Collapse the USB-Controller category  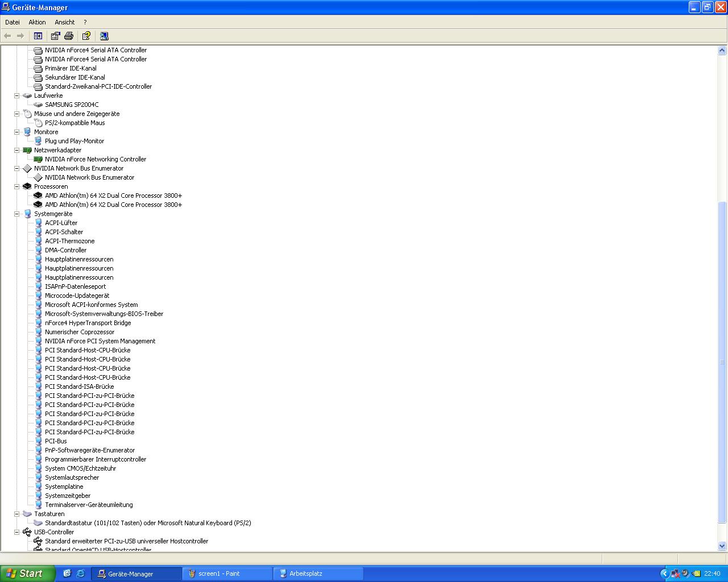(16, 532)
